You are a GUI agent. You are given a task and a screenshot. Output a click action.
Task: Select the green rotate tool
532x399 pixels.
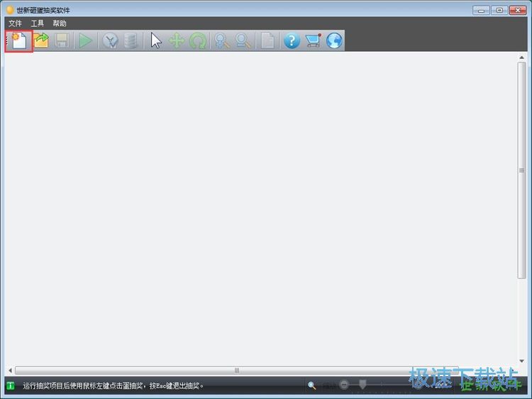(x=198, y=41)
